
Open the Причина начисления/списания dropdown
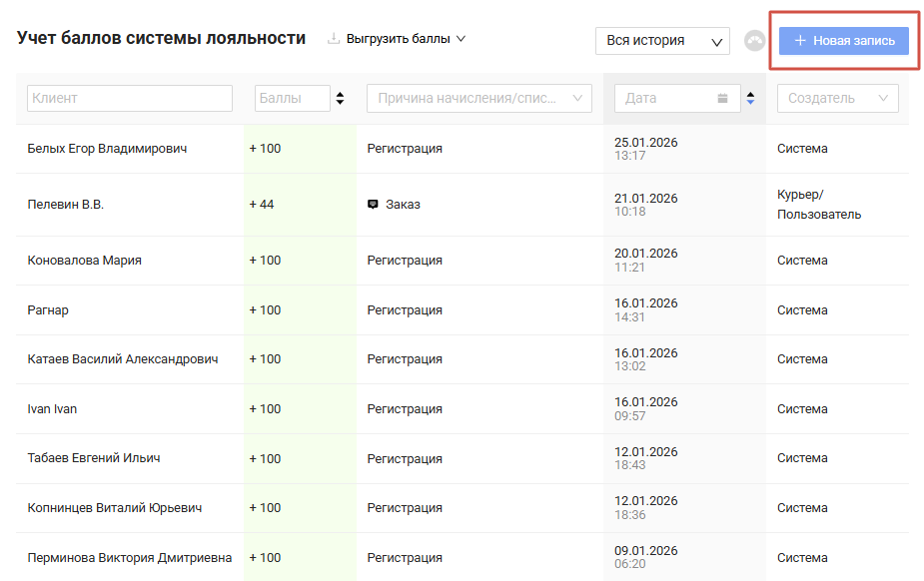(479, 98)
